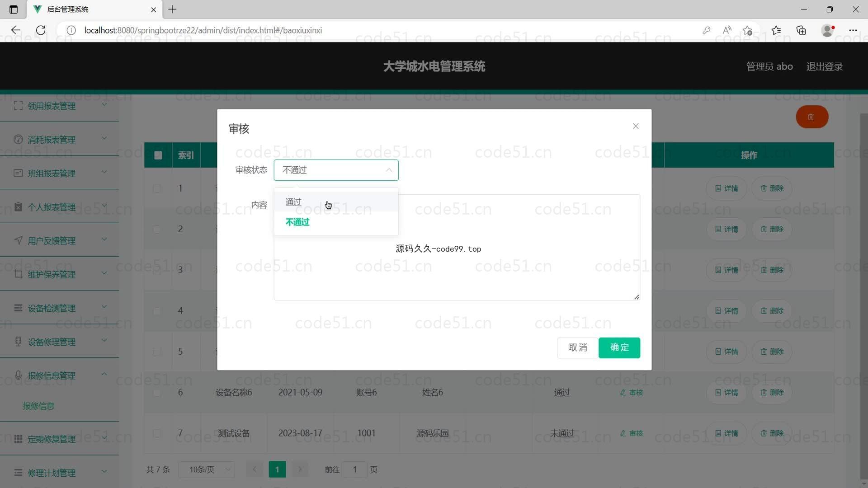The height and width of the screenshot is (488, 868).
Task: Open 详情 for row 7 测试设备
Action: [726, 433]
